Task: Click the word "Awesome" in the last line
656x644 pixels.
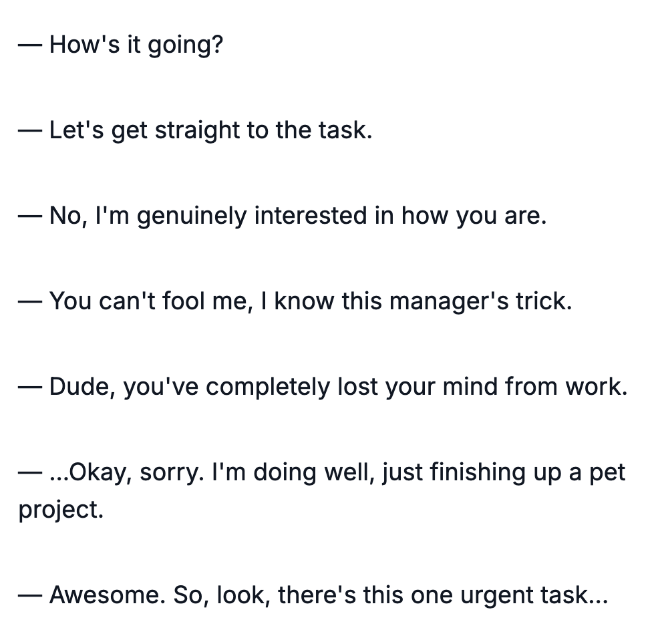Action: click(106, 595)
